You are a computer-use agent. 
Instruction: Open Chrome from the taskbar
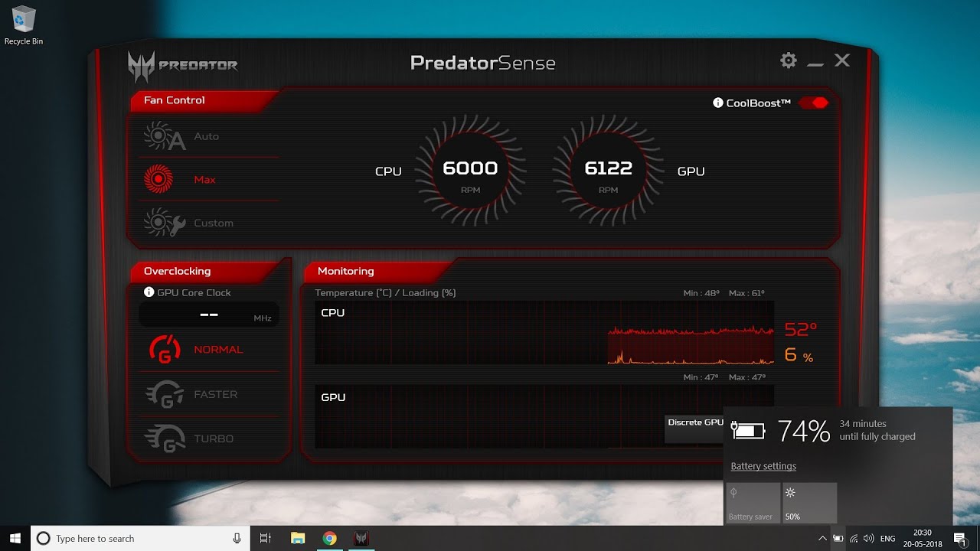click(x=329, y=539)
